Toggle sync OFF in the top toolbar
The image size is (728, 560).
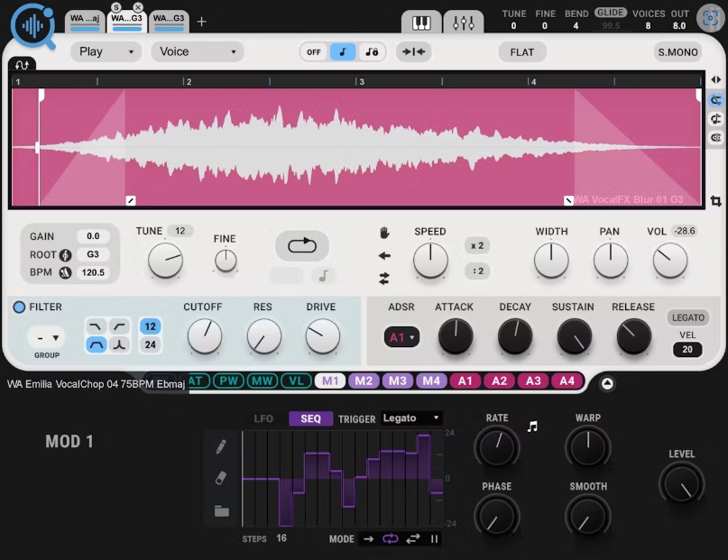coord(313,51)
